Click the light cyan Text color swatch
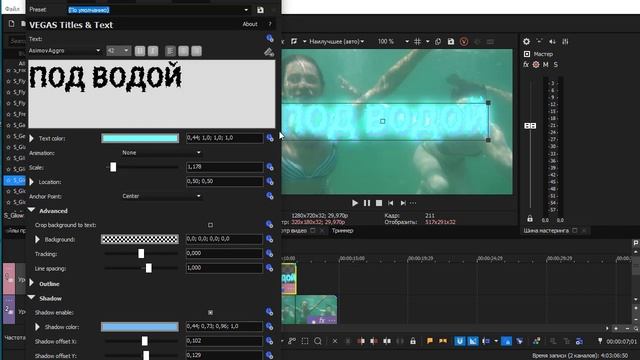Image resolution: width=640 pixels, height=360 pixels. coord(140,138)
